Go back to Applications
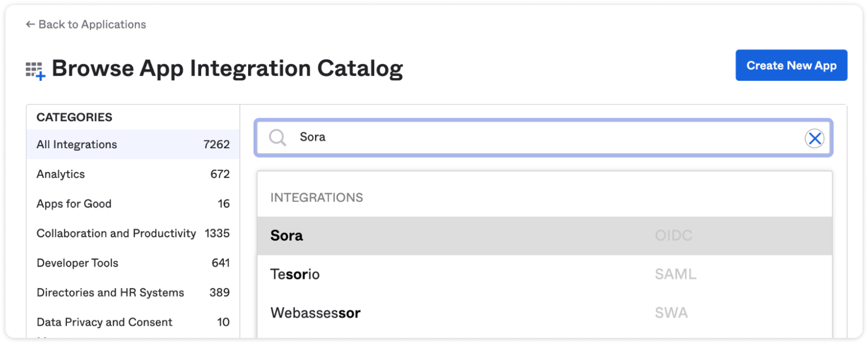The image size is (868, 344). coord(86,24)
